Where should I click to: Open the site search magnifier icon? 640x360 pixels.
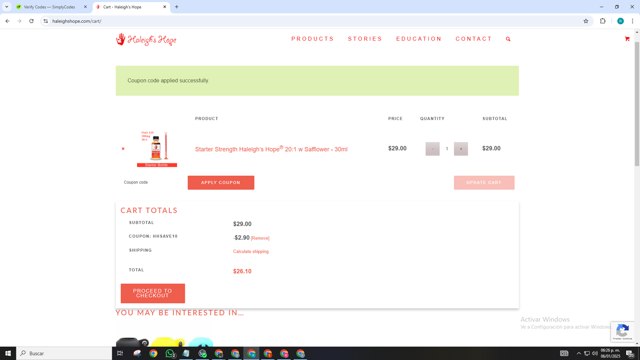click(x=508, y=39)
